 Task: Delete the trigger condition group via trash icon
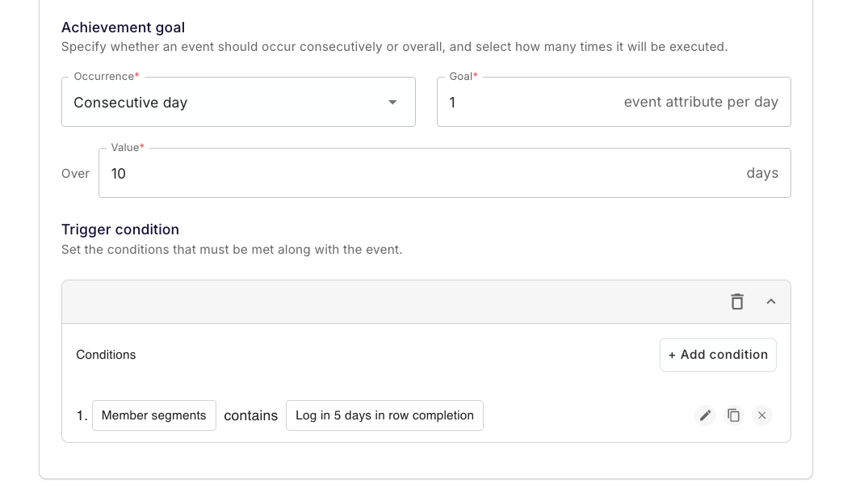tap(737, 301)
